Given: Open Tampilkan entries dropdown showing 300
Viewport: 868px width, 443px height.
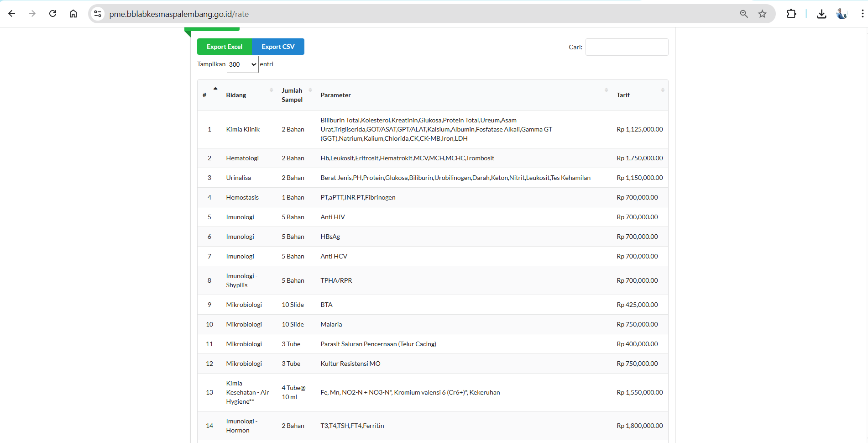Looking at the screenshot, I should tap(242, 64).
